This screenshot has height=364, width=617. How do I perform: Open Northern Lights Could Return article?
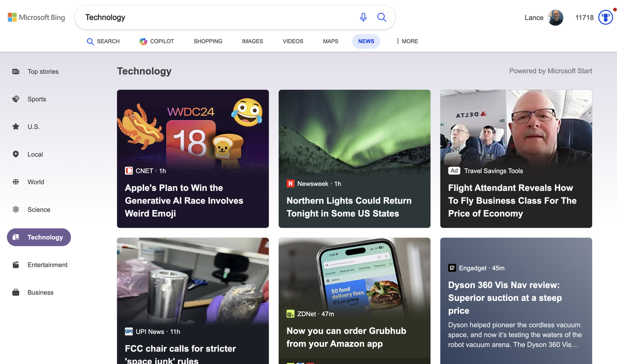tap(349, 207)
